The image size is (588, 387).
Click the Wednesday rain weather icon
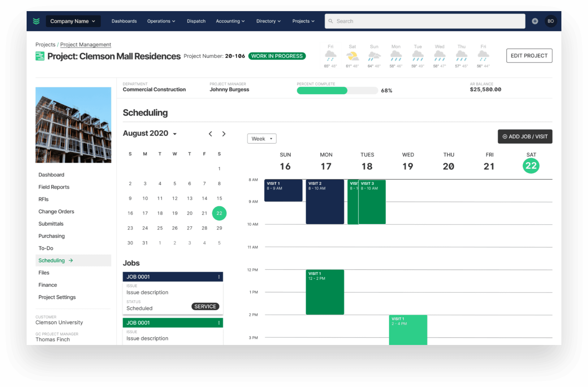point(439,56)
